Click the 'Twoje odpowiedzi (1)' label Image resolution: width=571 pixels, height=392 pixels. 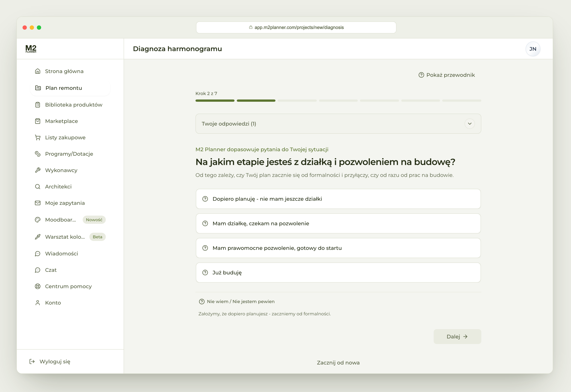point(229,124)
